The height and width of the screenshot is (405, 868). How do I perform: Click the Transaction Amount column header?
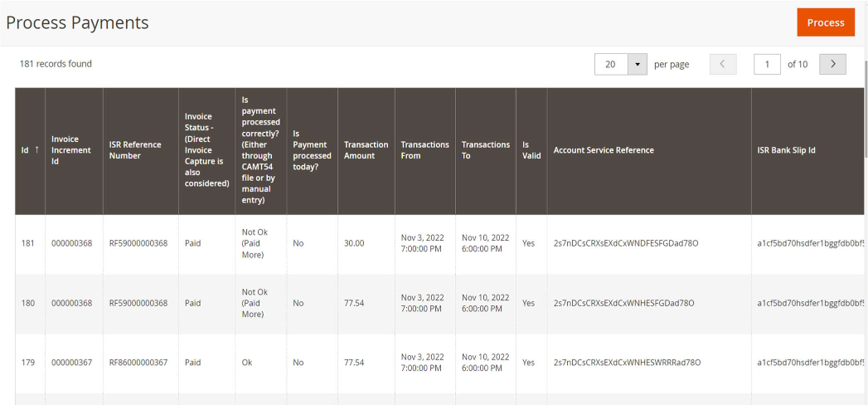(x=366, y=150)
